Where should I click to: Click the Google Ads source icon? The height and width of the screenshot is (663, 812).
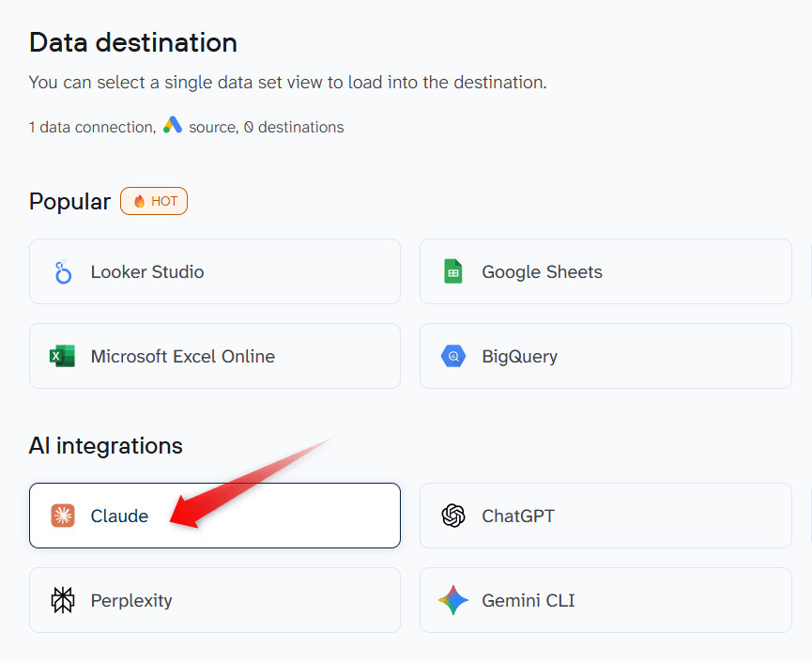(x=172, y=126)
